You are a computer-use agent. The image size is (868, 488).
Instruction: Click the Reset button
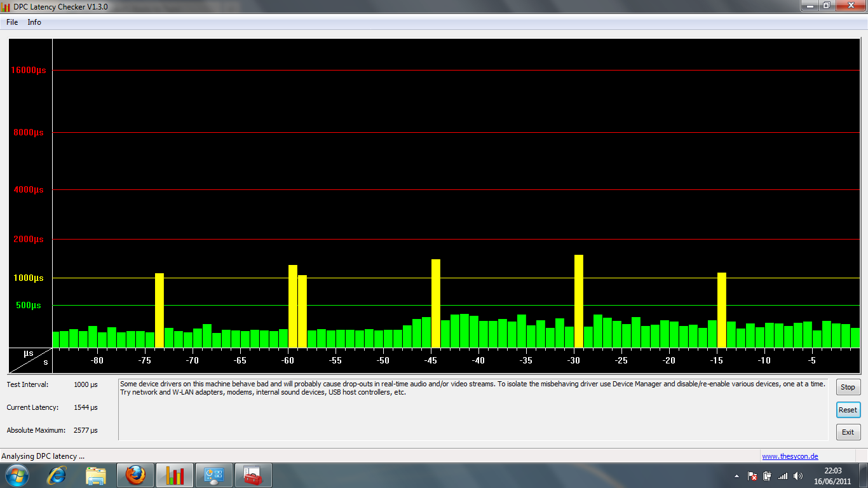(x=848, y=410)
